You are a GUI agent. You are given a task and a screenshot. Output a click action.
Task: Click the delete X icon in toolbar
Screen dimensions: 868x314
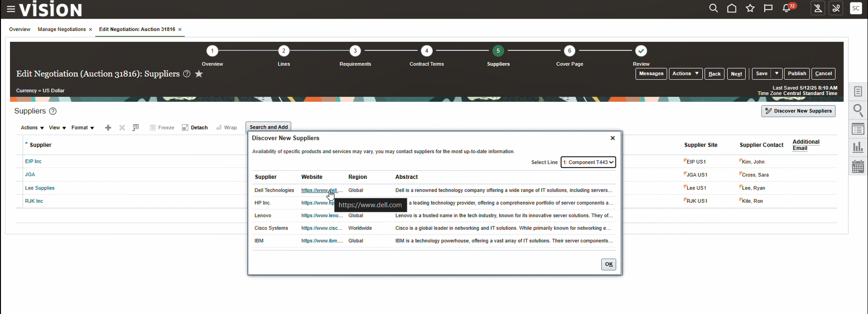tap(122, 128)
